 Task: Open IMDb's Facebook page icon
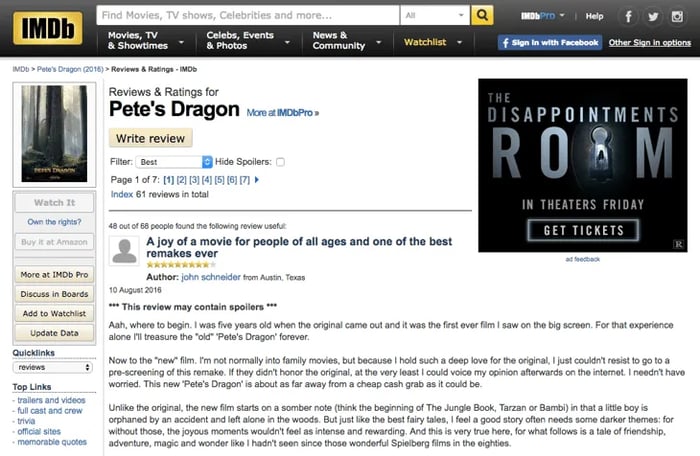point(629,17)
